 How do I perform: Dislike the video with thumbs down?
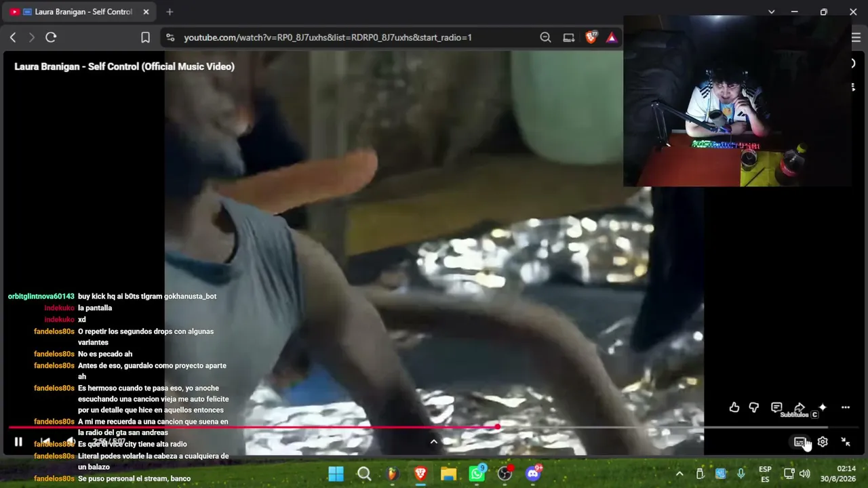pos(754,407)
